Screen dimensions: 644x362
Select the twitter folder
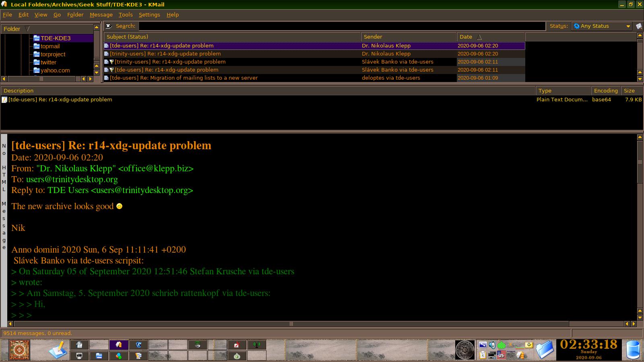(48, 62)
